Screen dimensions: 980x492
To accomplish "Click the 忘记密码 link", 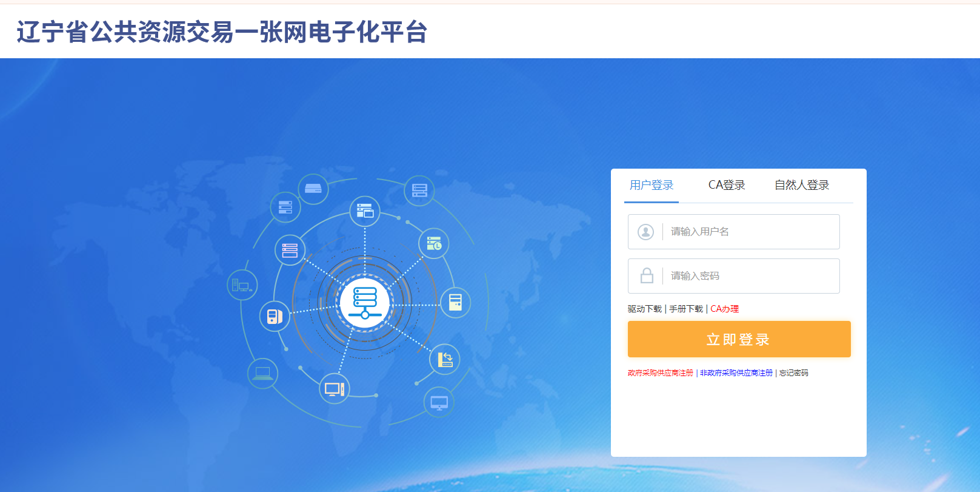I will pyautogui.click(x=793, y=373).
